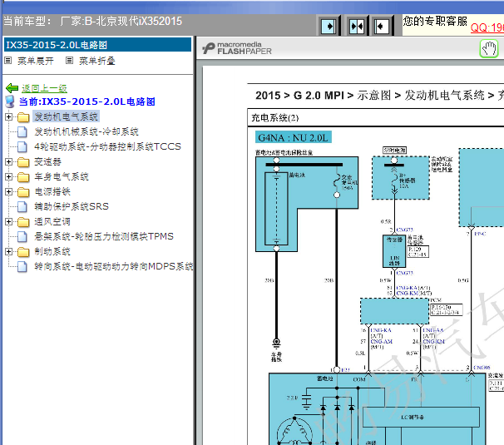The height and width of the screenshot is (445, 504).
Task: Click 当前:IX35-2015-2.0L电路图 link
Action: coord(87,101)
